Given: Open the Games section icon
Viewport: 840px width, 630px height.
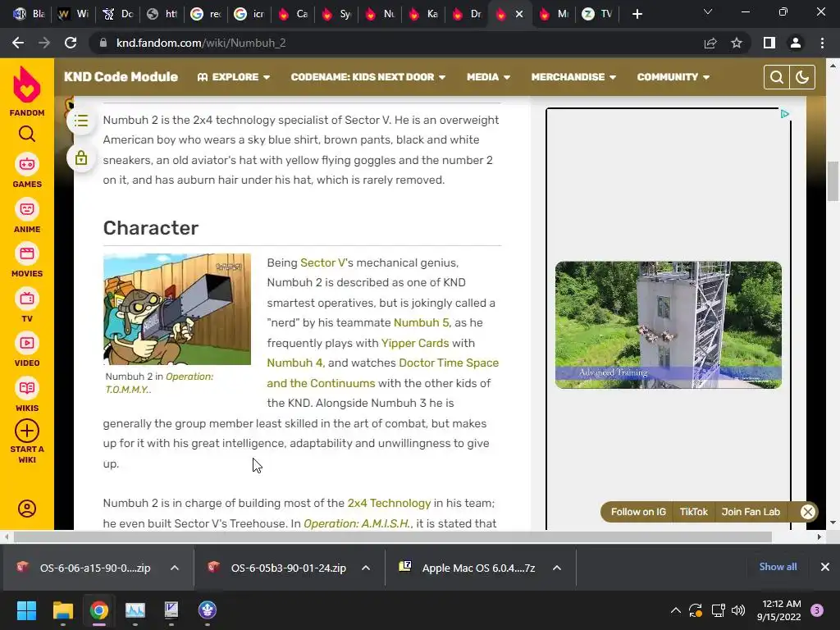Looking at the screenshot, I should click(x=27, y=164).
